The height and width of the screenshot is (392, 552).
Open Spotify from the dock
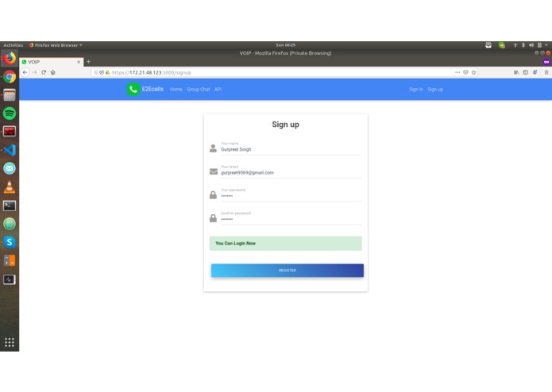10,113
